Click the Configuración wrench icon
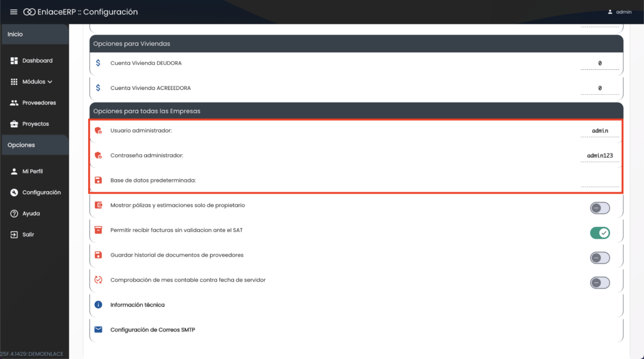644x359 pixels. pyautogui.click(x=14, y=192)
